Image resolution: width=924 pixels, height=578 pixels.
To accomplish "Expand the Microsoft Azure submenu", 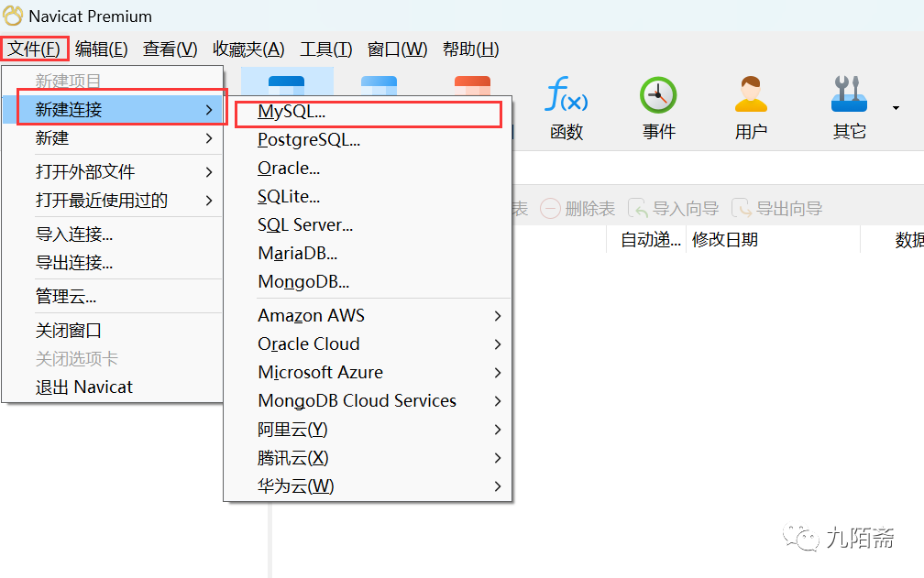I will tap(368, 372).
